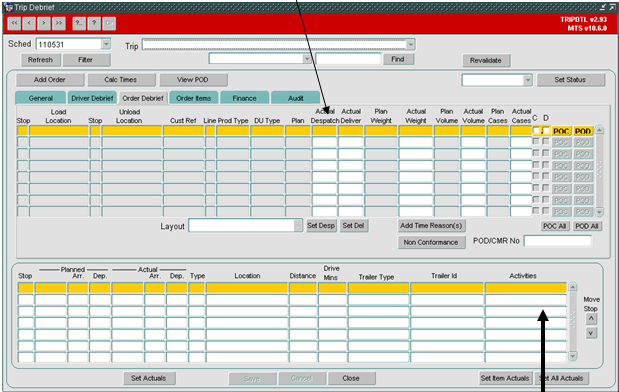Click the search text field left of Find
This screenshot has height=392, width=619.
348,59
